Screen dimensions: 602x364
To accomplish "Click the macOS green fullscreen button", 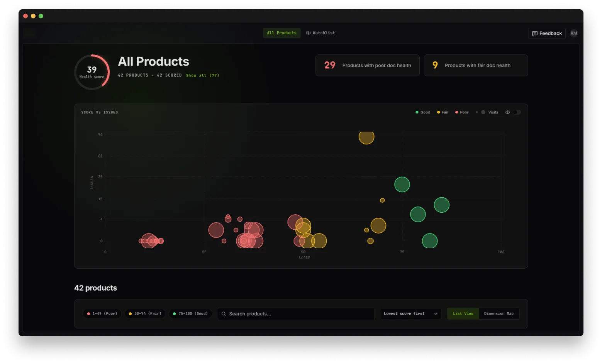I will [41, 16].
